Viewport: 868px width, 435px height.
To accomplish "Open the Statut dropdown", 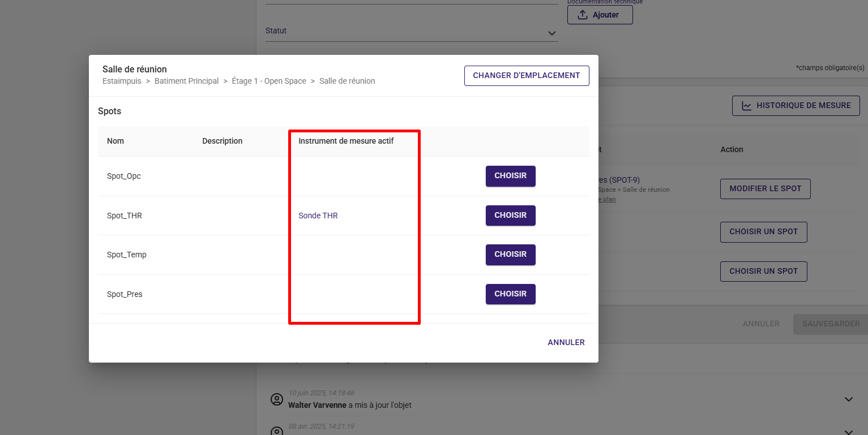I will (412, 32).
